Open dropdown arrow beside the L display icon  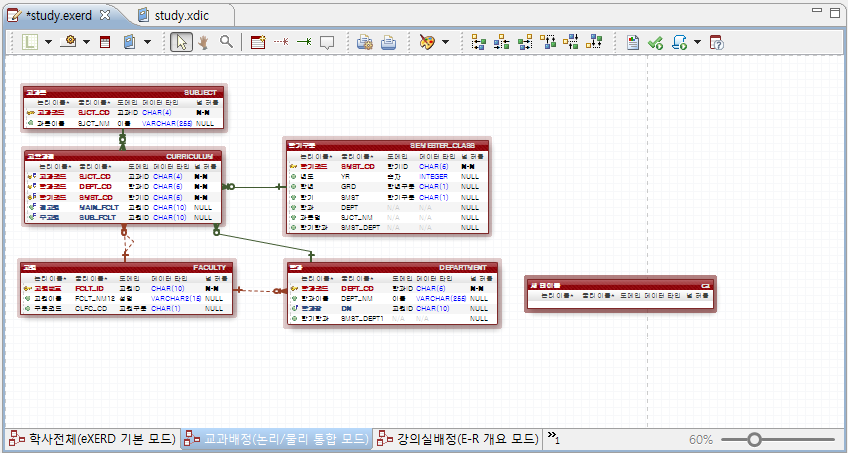pos(48,42)
